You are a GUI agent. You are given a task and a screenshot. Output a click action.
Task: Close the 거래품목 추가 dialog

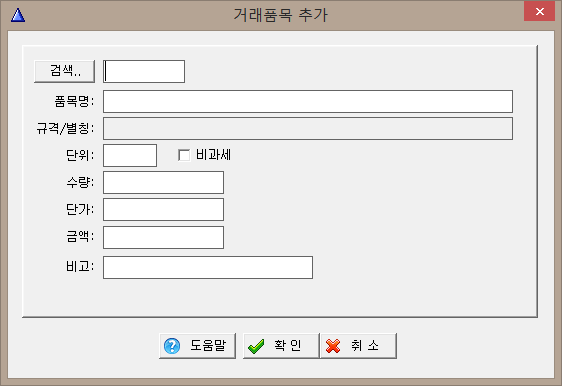coord(539,11)
